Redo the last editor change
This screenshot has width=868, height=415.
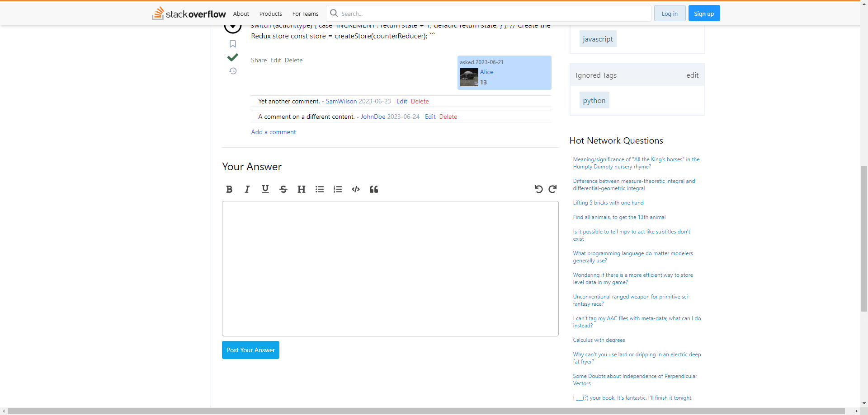[x=552, y=189]
